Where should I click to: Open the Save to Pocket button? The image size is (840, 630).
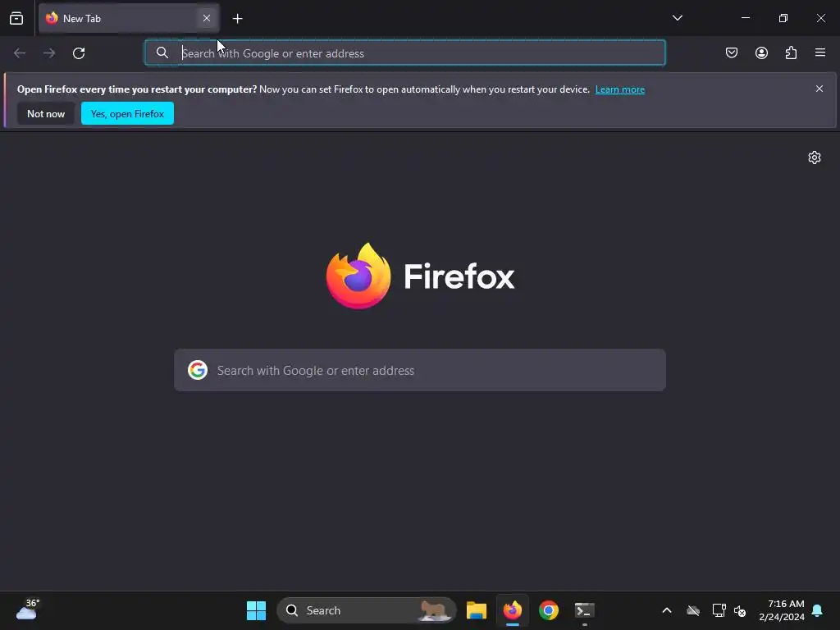coord(731,52)
